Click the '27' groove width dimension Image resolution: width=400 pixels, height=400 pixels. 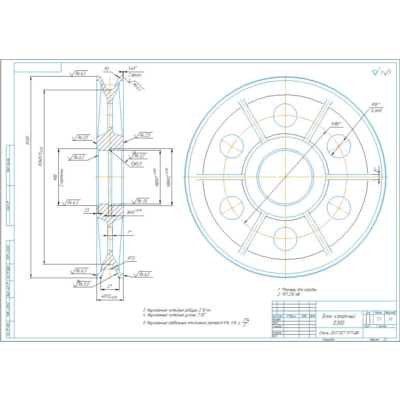coord(110,286)
